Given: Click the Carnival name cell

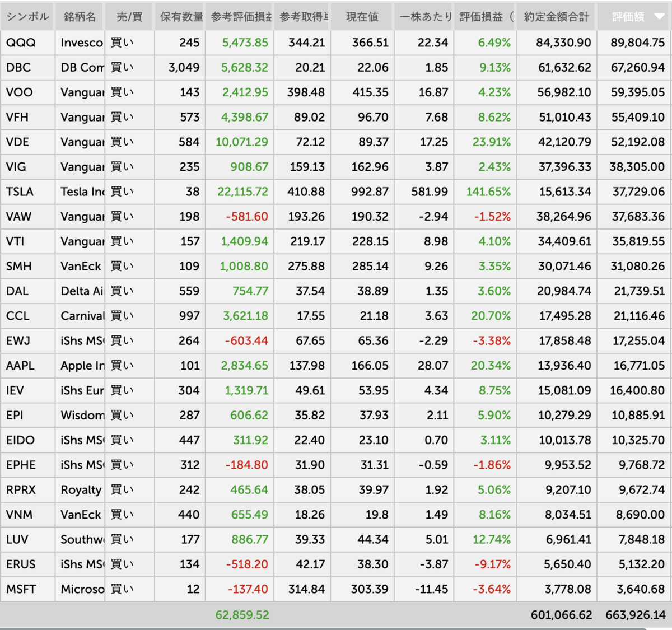Looking at the screenshot, I should click(80, 316).
